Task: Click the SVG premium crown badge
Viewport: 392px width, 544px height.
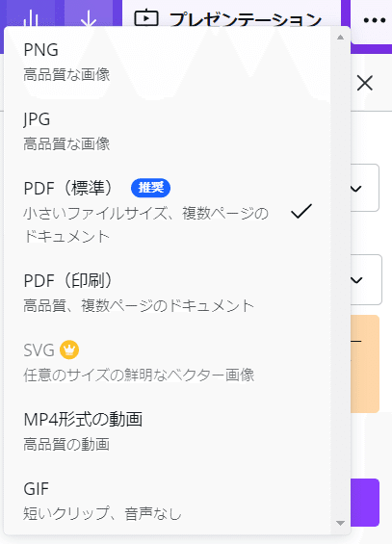Action: click(69, 350)
